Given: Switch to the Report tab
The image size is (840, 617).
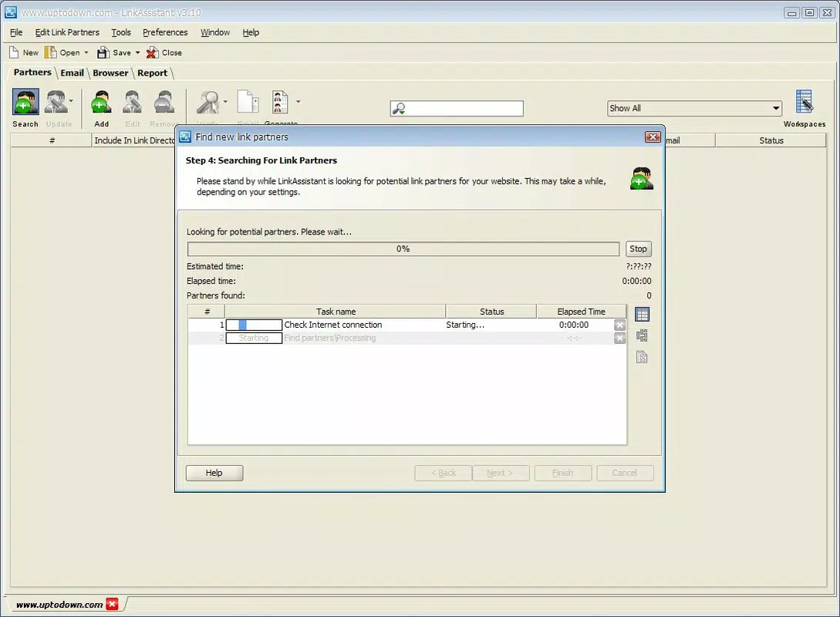Looking at the screenshot, I should pyautogui.click(x=152, y=72).
